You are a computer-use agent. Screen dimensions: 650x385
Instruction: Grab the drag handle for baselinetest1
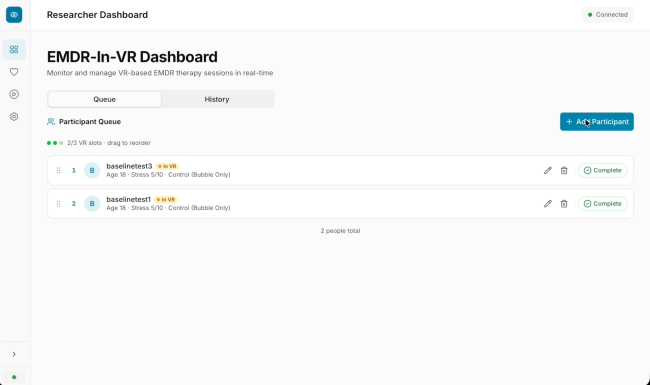[58, 203]
